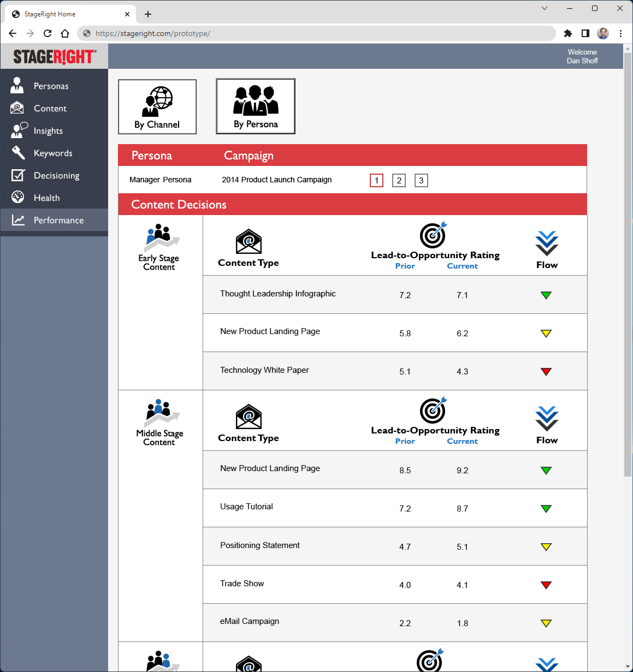Click Early Stage Flow chevrons icon
The image size is (633, 672).
[x=547, y=243]
